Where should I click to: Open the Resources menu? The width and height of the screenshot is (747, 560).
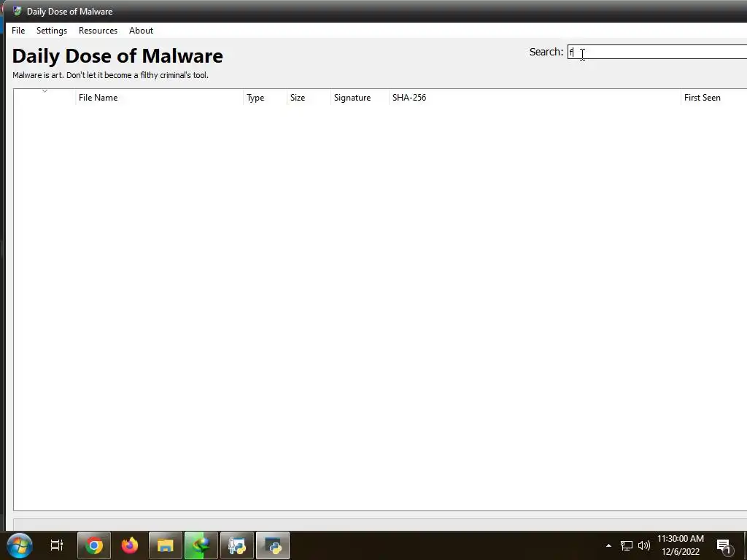coord(98,31)
